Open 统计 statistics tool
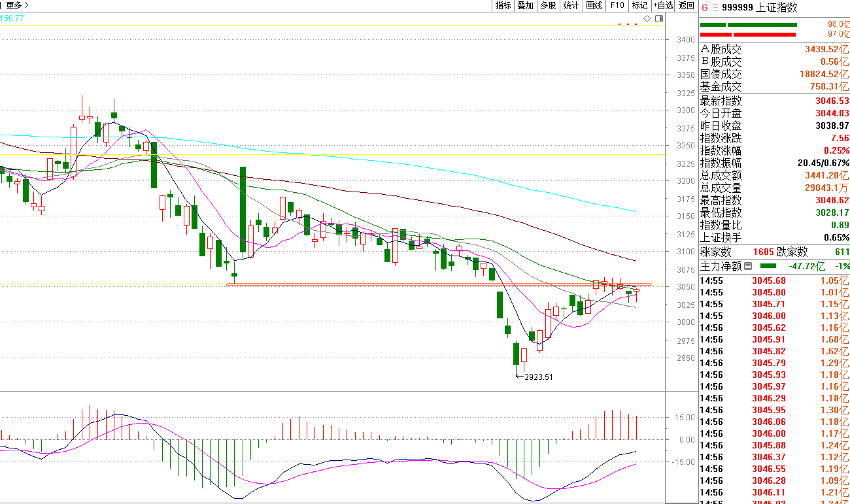 click(x=571, y=5)
